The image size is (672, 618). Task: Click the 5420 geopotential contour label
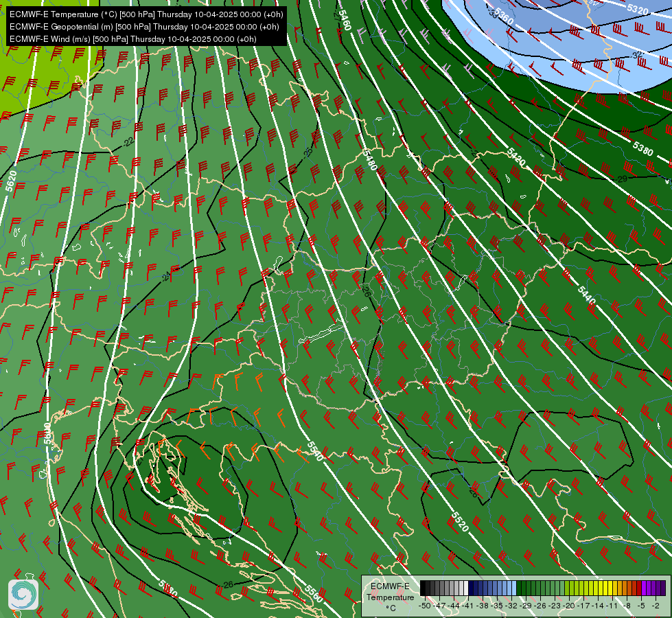coord(515,157)
